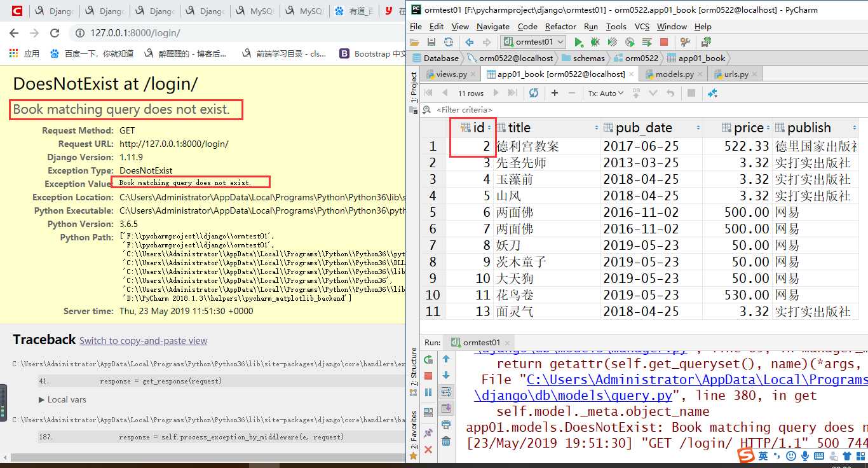Open the Refactor menu

pos(560,27)
